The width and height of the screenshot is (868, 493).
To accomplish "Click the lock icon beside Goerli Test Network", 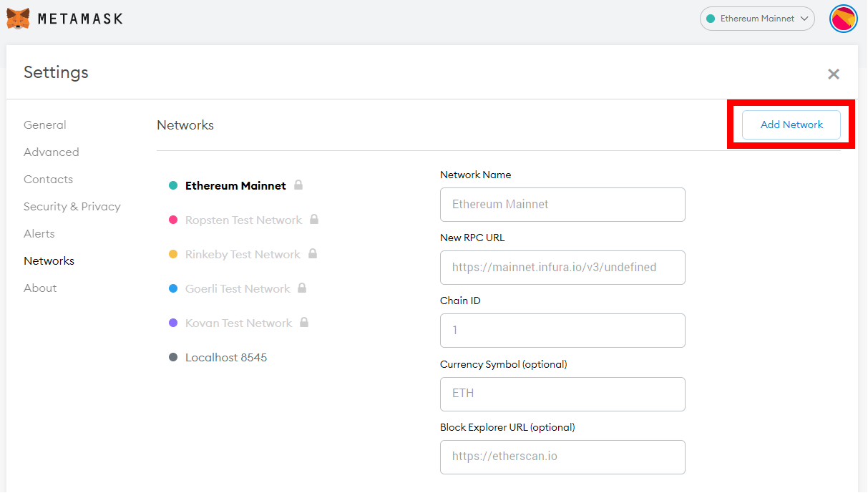I will pos(302,288).
